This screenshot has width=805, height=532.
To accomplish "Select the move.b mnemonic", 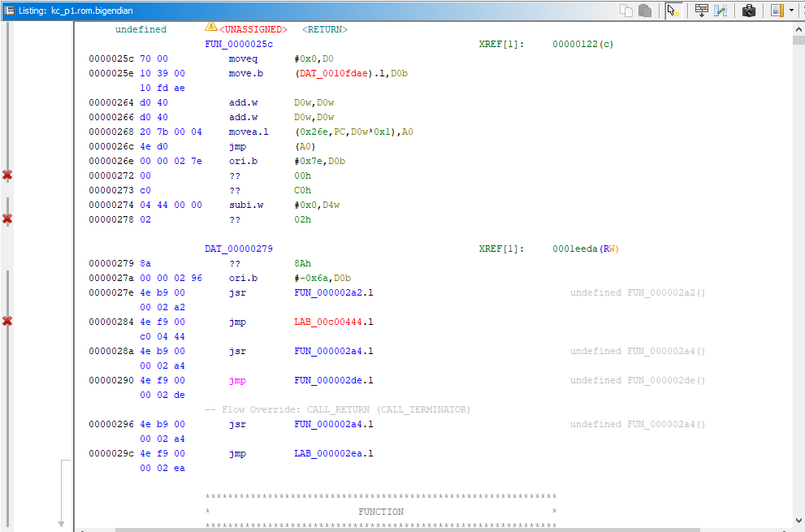I will tap(246, 73).
